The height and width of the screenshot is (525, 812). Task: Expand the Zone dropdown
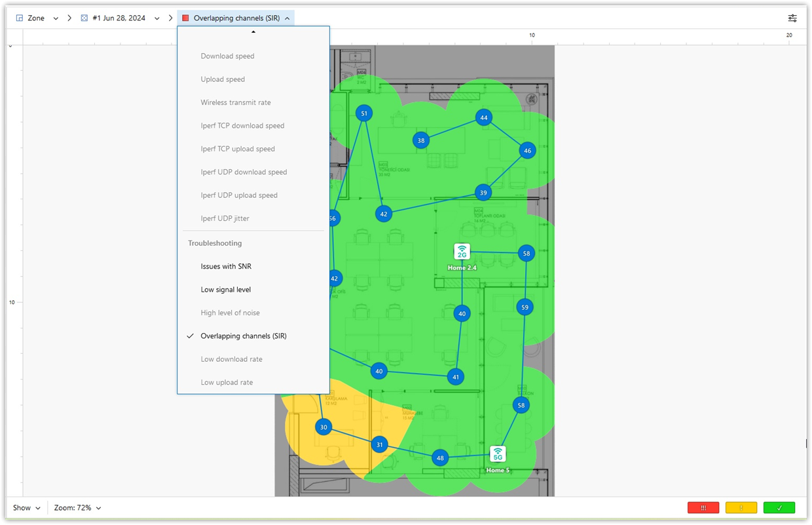pos(56,18)
